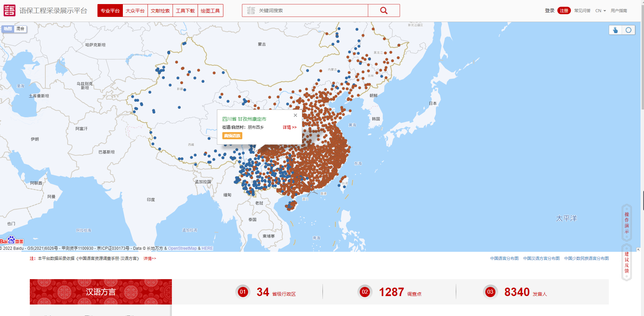Click the red search magnifier button
The width and height of the screenshot is (644, 316).
(383, 10)
